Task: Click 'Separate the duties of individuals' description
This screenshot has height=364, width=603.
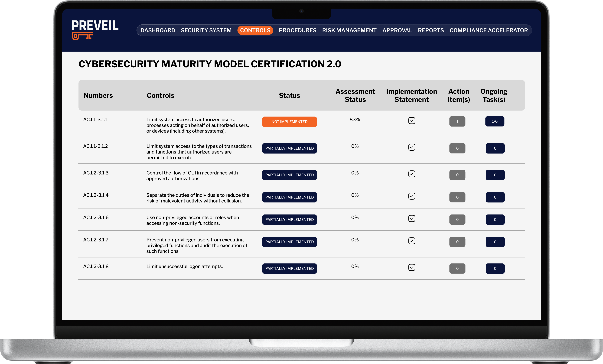Action: (198, 198)
